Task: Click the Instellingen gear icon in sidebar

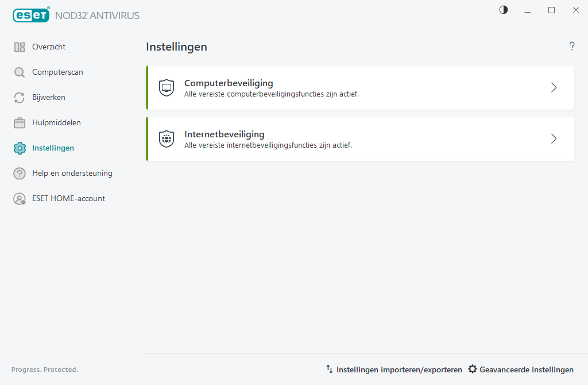Action: point(20,148)
